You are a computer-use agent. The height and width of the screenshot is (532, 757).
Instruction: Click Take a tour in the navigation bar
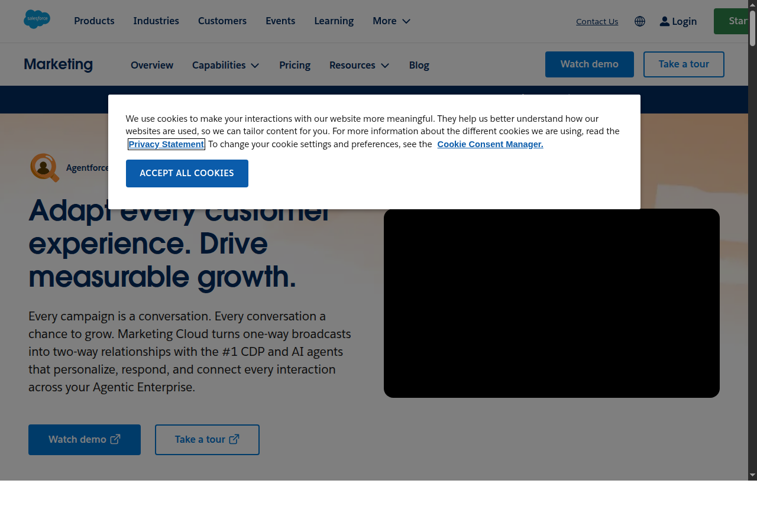point(684,64)
